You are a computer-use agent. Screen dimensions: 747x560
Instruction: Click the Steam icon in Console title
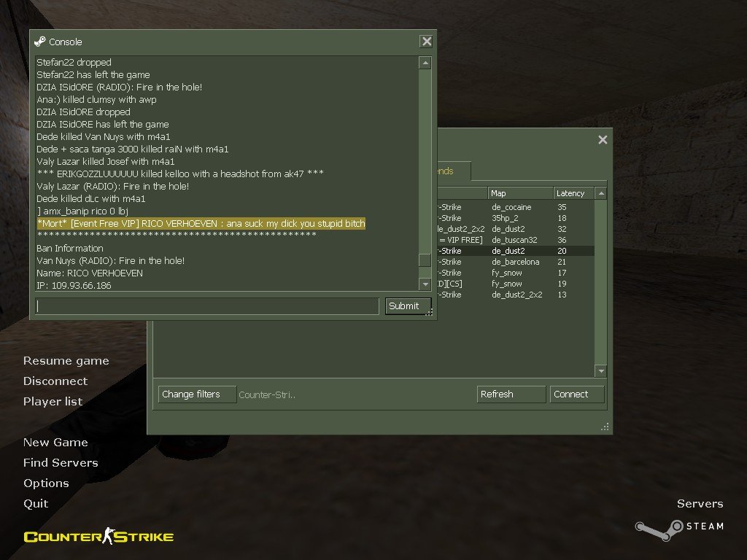(x=40, y=42)
